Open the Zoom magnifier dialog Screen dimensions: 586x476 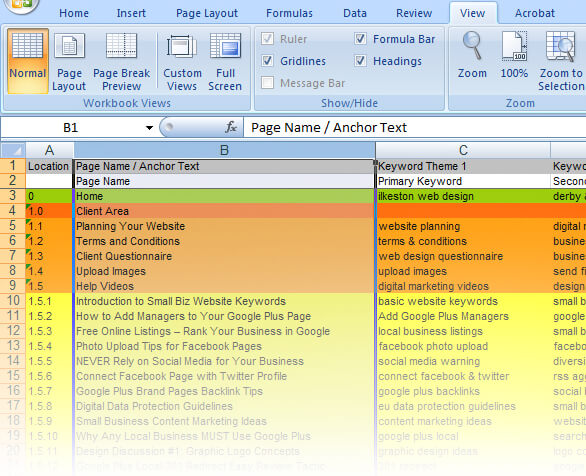[x=472, y=55]
